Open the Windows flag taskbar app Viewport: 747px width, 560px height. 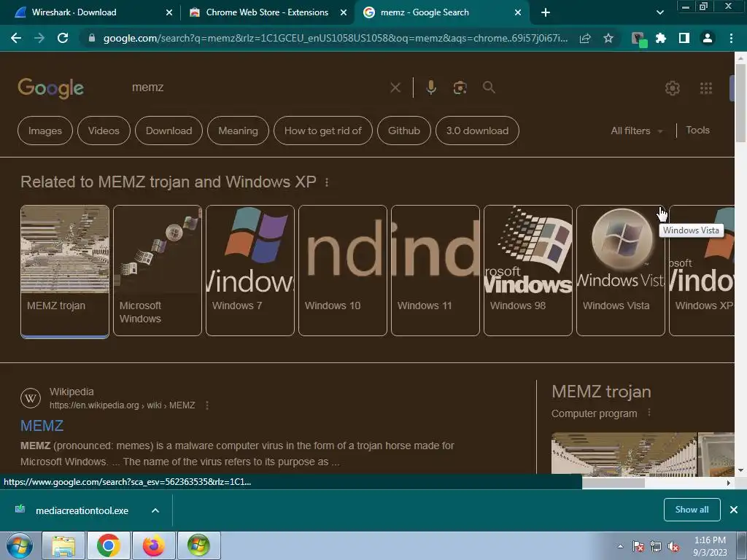point(198,545)
